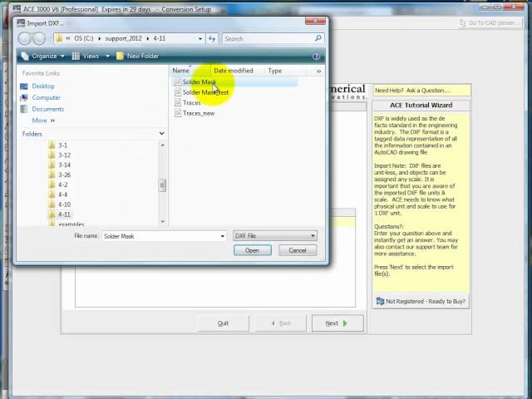
Task: Select the Solder Mask file row
Action: [x=234, y=81]
